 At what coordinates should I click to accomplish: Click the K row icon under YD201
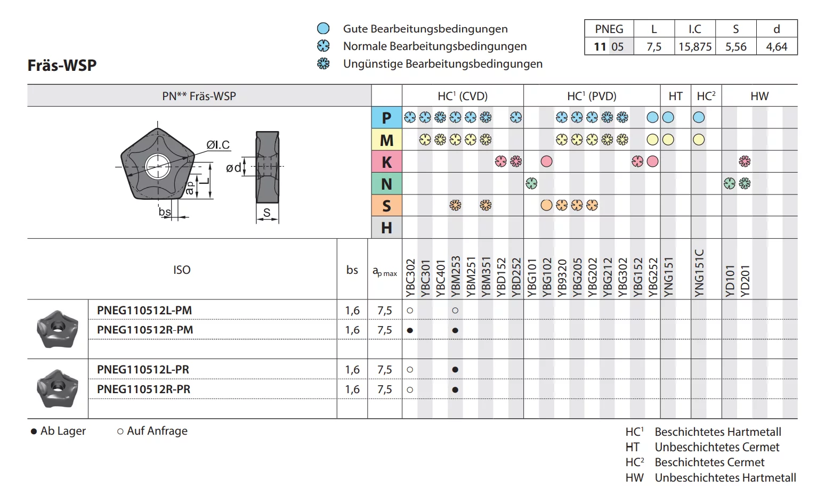[x=745, y=161]
